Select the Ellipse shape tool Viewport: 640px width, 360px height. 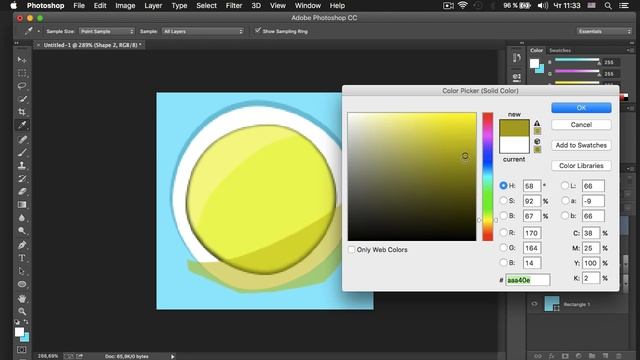point(22,284)
